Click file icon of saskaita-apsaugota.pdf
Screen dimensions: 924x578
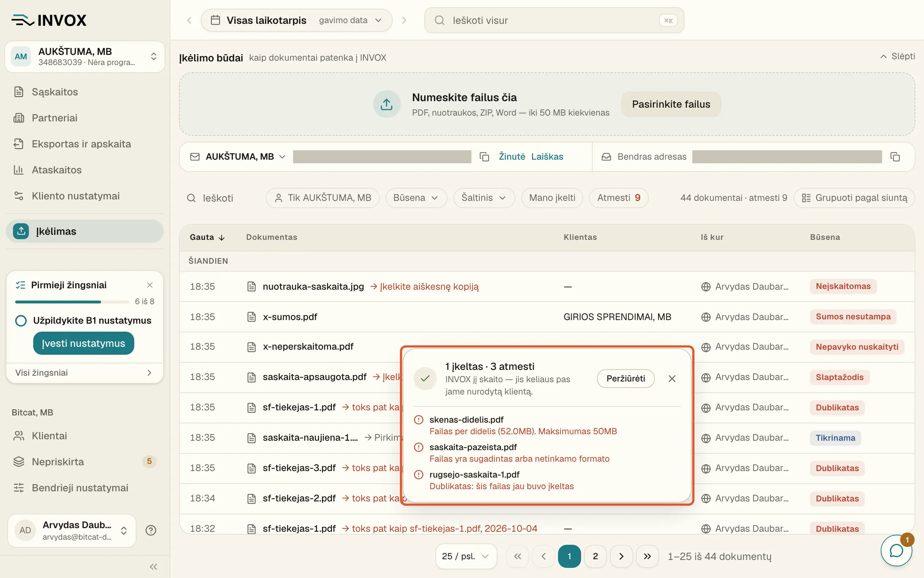click(251, 377)
